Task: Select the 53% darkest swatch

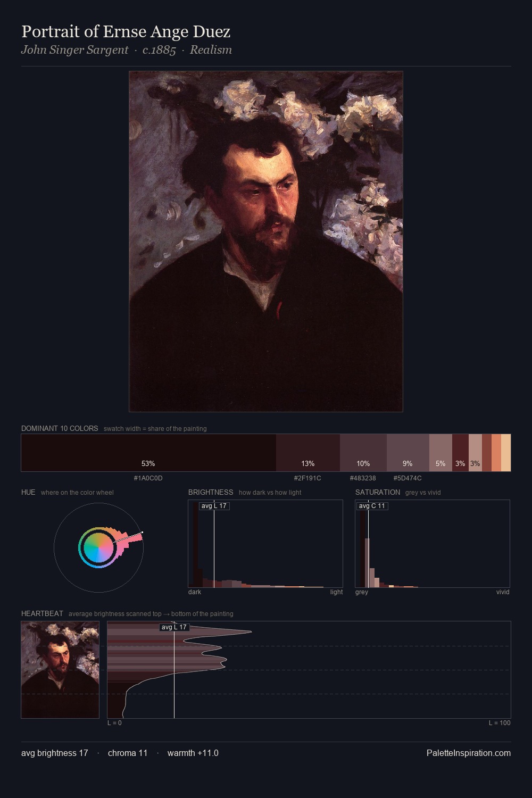Action: (x=148, y=453)
